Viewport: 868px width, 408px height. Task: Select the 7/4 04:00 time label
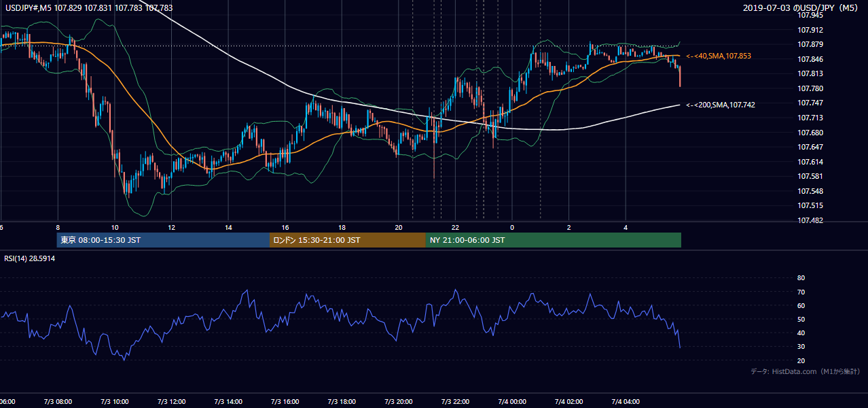point(626,401)
